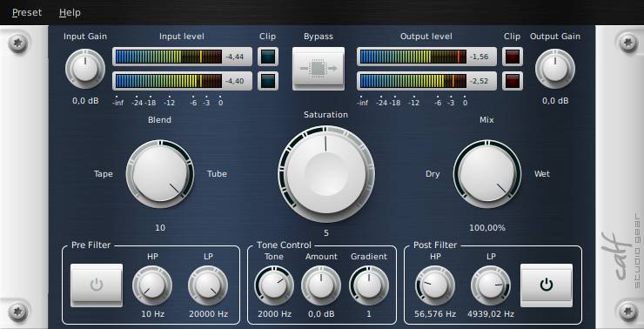Click the Blend value 10
Screen dimensions: 644x329
click(160, 227)
